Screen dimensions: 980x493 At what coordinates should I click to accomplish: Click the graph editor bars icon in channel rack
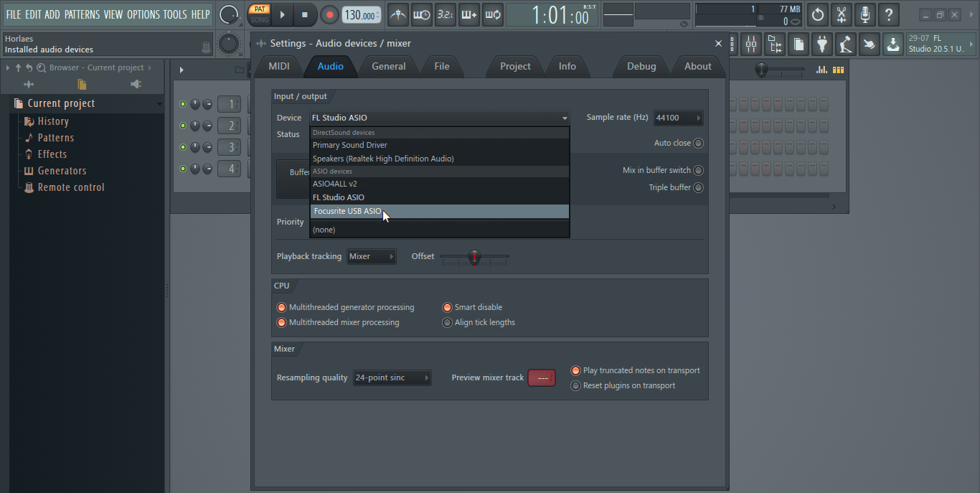[821, 70]
